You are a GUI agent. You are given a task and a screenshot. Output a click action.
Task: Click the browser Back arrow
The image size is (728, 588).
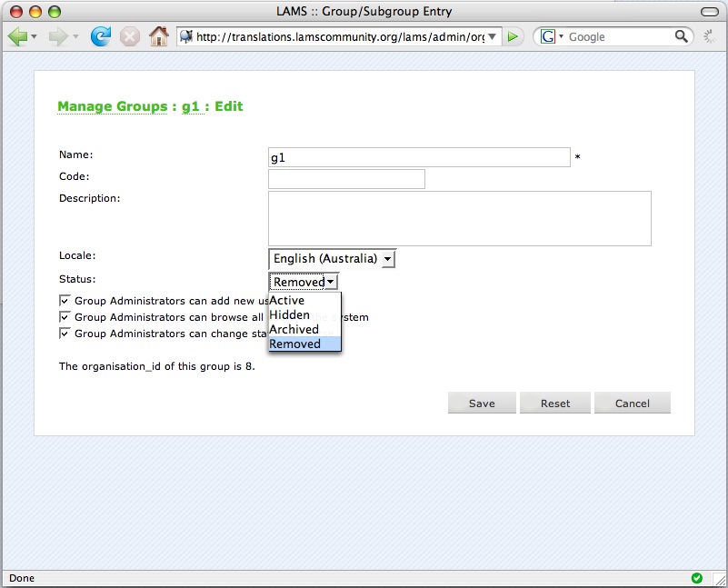click(x=17, y=36)
